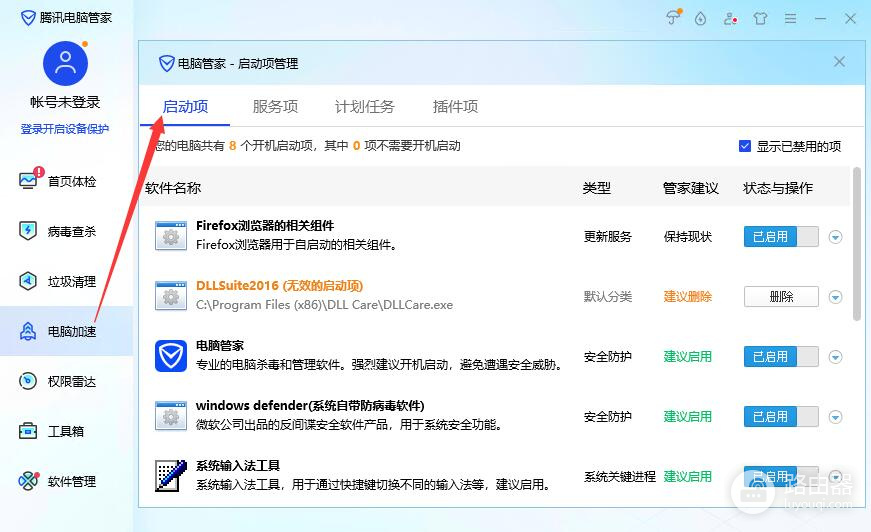The image size is (871, 532).
Task: Open the account/person icon in title bar
Action: pyautogui.click(x=730, y=19)
